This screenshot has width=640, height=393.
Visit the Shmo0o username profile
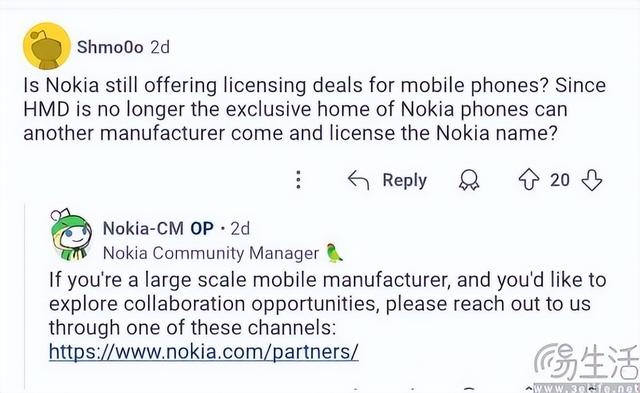click(110, 47)
